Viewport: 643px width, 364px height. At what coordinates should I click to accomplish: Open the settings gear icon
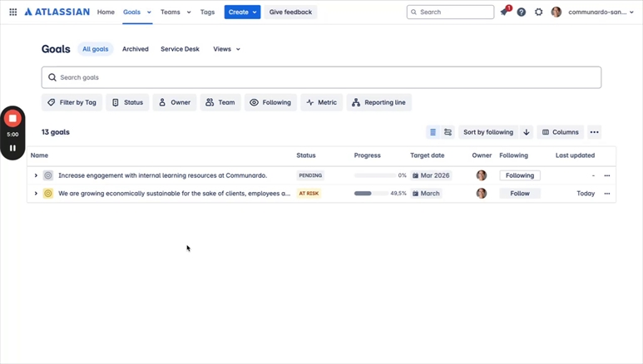(539, 12)
